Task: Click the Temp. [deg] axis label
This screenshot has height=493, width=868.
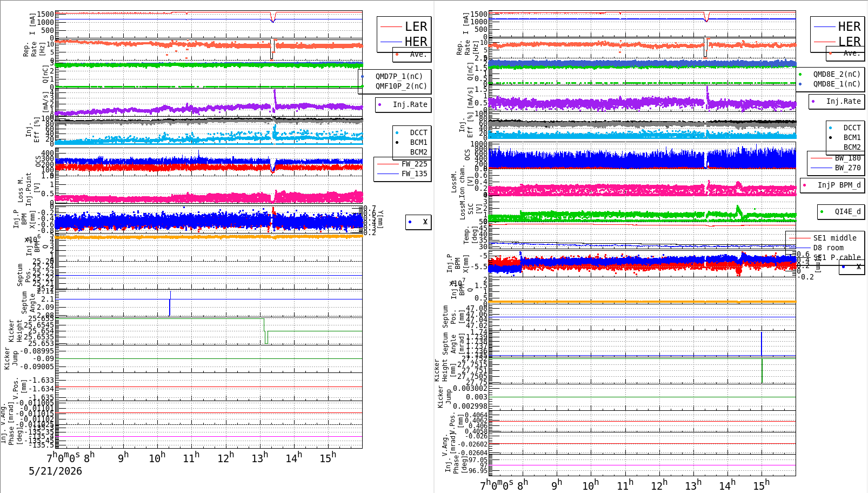Action: 471,235
